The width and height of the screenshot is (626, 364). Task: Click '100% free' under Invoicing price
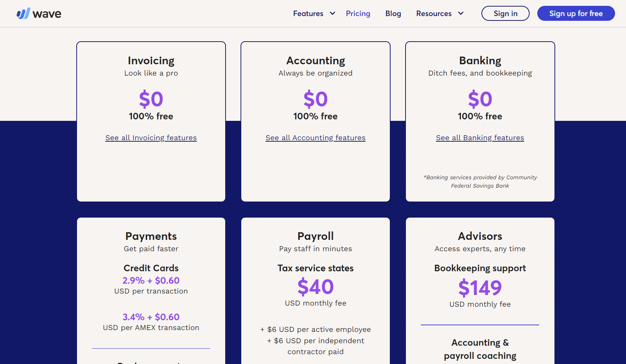[151, 116]
